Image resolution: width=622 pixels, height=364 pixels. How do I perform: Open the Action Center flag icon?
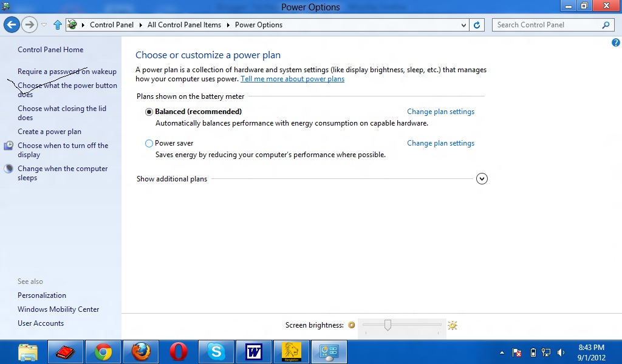tap(516, 352)
